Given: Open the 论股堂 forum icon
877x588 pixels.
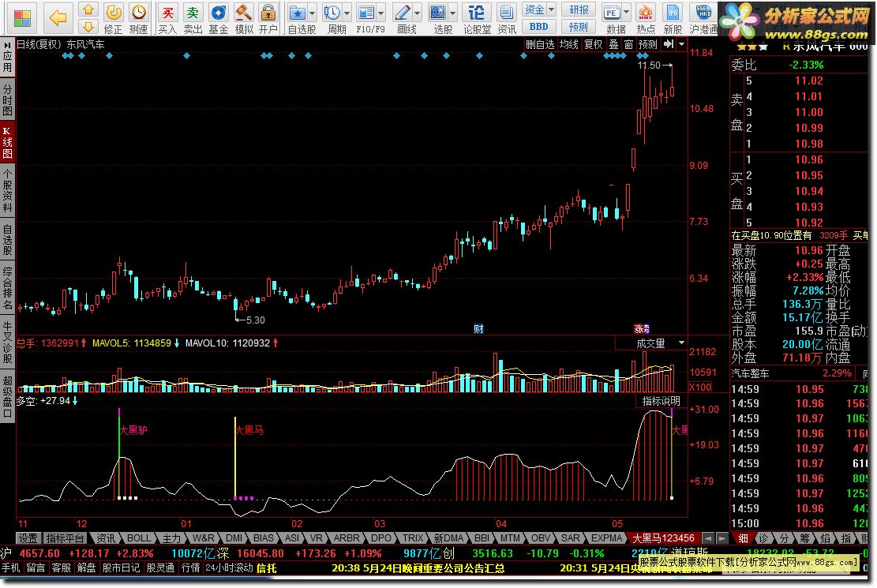Looking at the screenshot, I should (x=477, y=18).
